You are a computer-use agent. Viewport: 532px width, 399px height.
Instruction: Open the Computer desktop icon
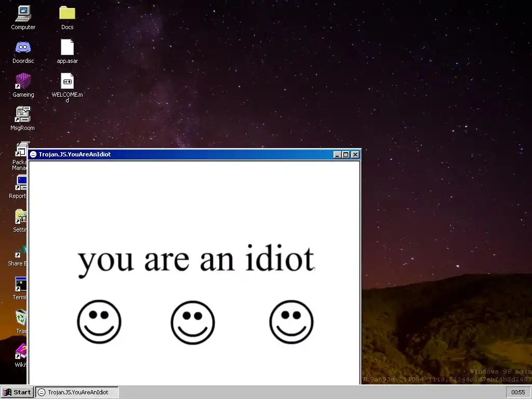click(23, 14)
